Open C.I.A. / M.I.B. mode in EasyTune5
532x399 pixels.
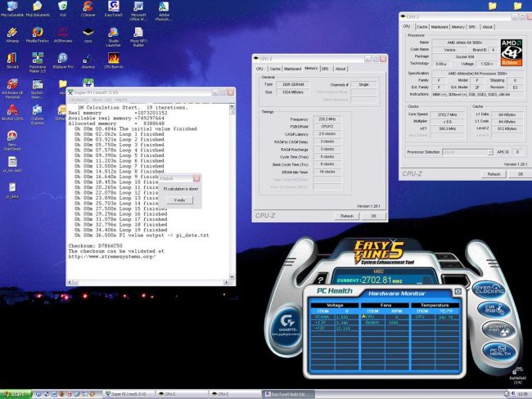pos(494,309)
